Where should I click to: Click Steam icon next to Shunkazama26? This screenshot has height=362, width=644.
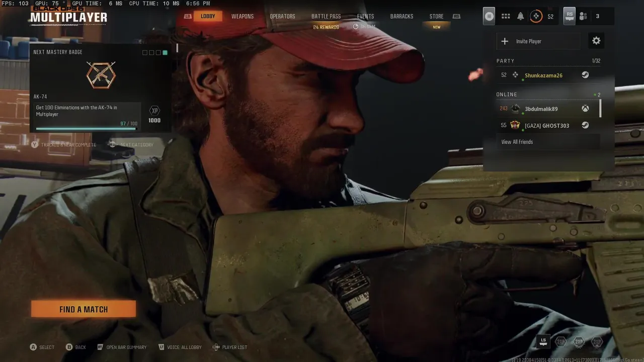pyautogui.click(x=585, y=75)
